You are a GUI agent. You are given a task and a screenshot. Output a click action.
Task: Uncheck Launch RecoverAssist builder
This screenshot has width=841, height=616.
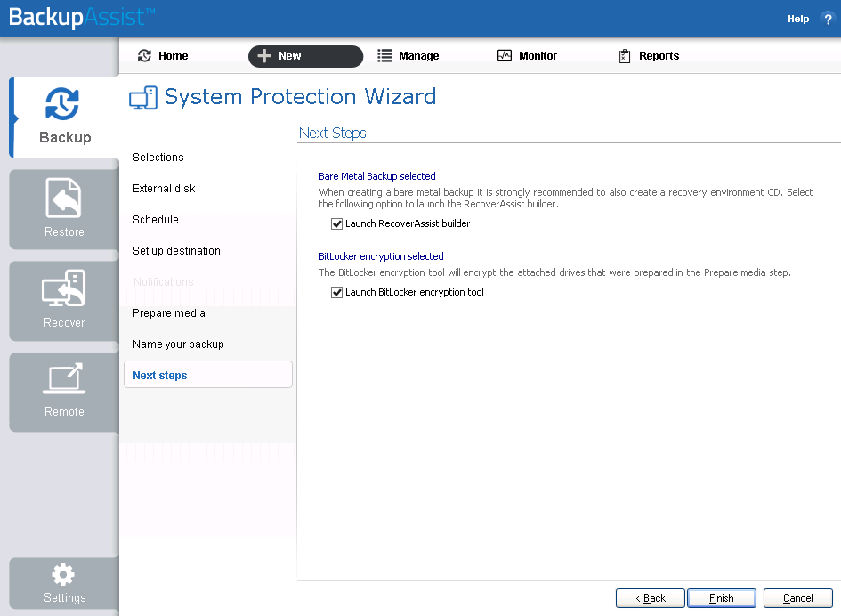tap(336, 223)
